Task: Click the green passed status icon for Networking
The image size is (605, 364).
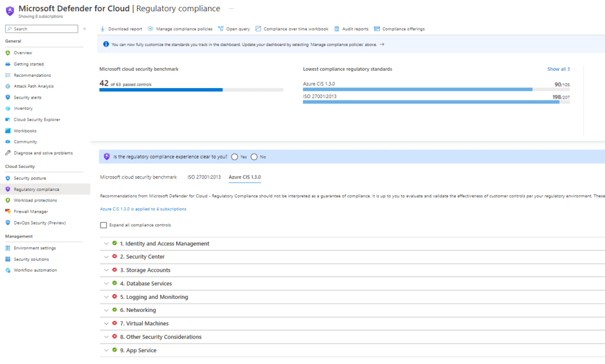Action: coord(115,310)
